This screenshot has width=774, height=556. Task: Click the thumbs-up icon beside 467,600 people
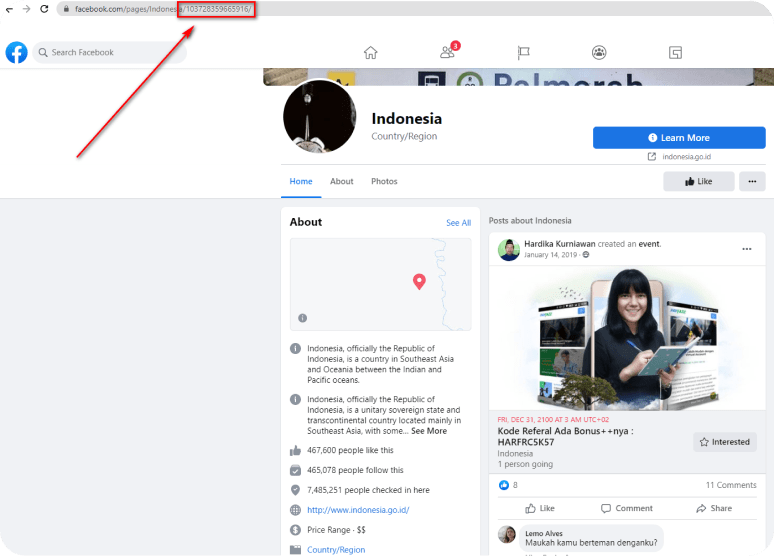(295, 450)
